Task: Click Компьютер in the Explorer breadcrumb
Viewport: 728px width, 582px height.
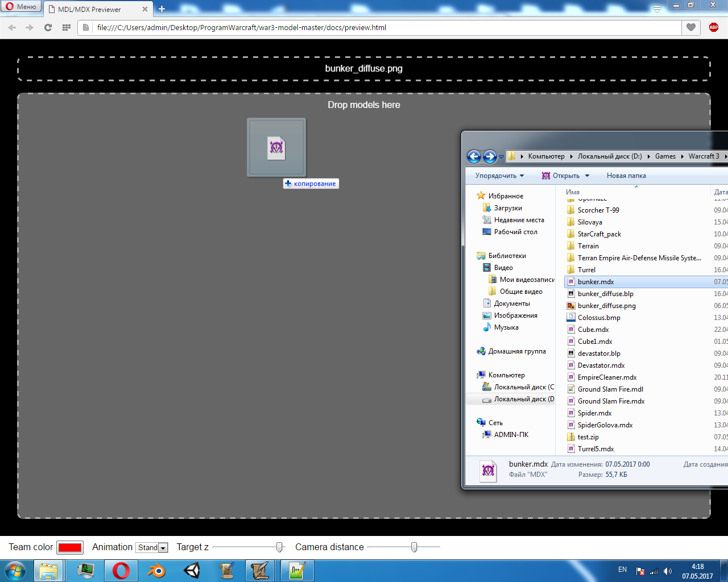Action: (546, 156)
